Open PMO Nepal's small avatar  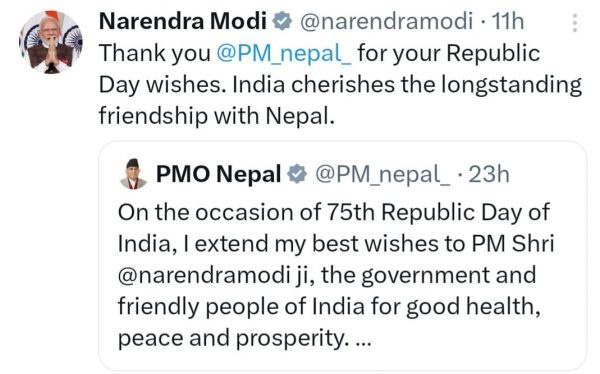coord(133,174)
